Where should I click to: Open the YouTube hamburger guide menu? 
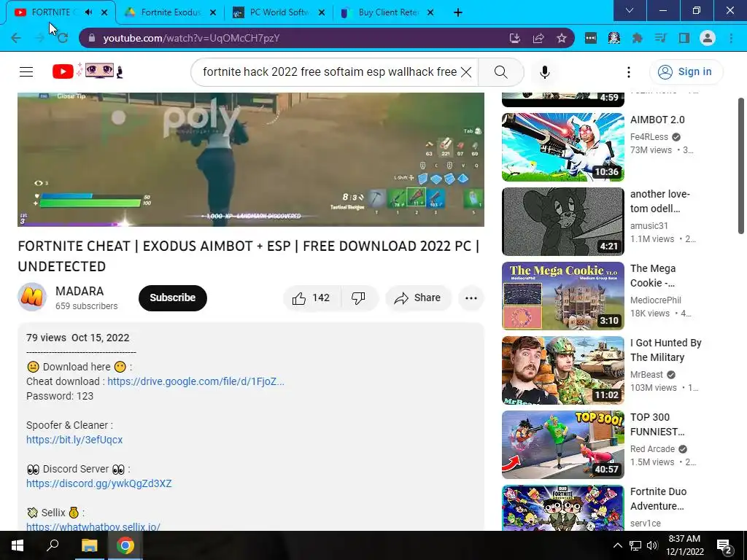point(26,72)
